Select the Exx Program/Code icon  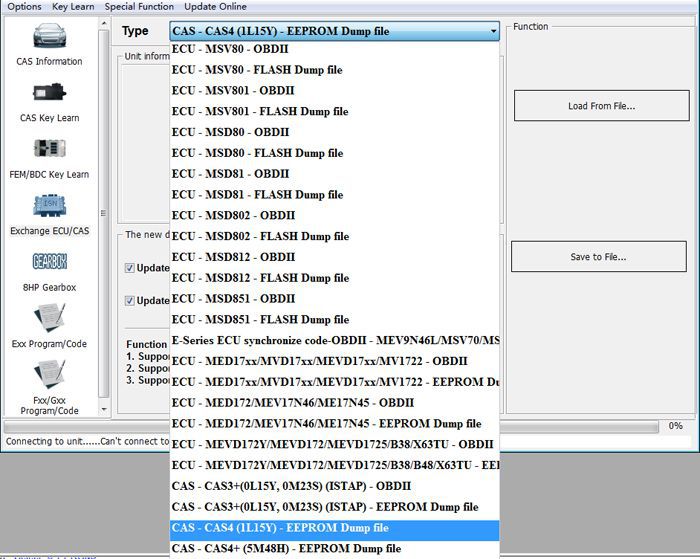(x=49, y=319)
